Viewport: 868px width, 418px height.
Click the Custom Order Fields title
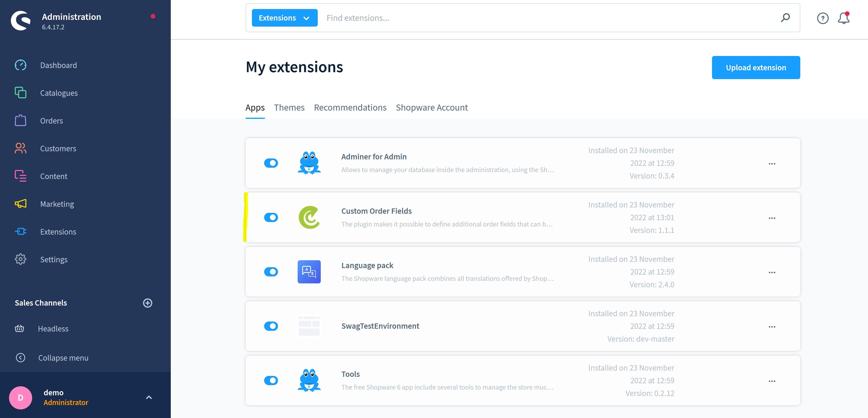click(x=376, y=211)
